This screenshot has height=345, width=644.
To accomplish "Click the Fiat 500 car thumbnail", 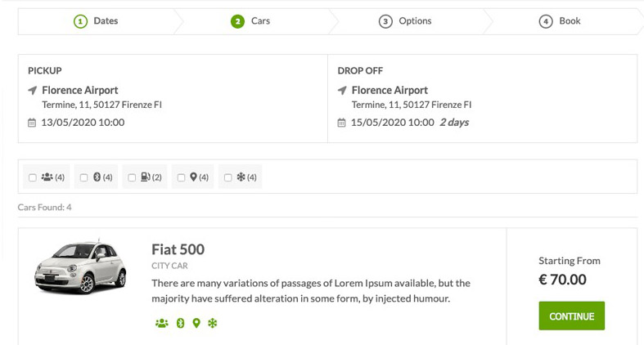I will pyautogui.click(x=79, y=268).
